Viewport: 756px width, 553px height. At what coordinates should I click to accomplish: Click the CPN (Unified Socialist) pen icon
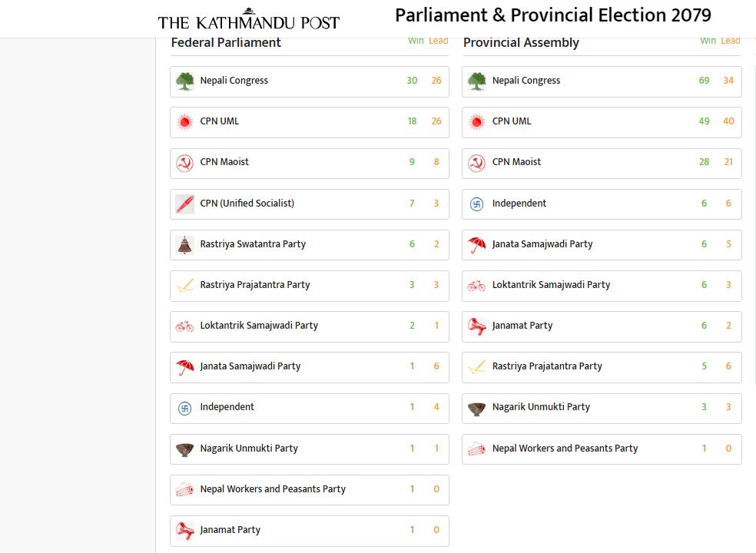coord(184,204)
